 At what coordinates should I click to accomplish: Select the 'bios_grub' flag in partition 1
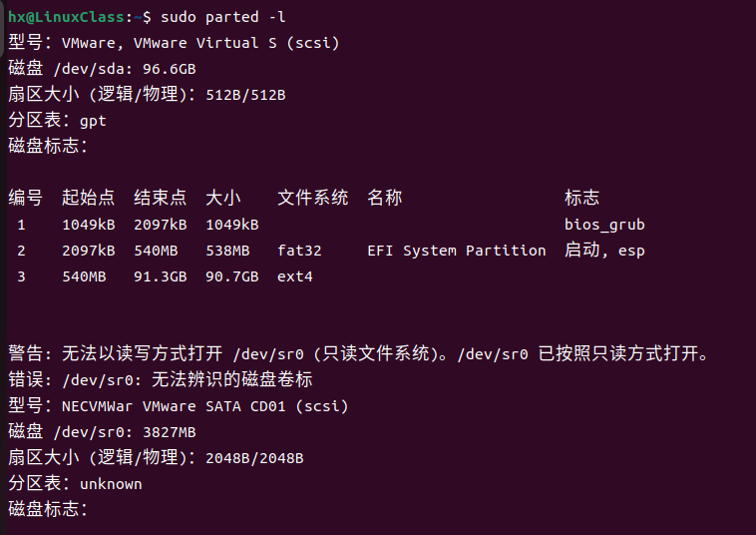(x=604, y=225)
